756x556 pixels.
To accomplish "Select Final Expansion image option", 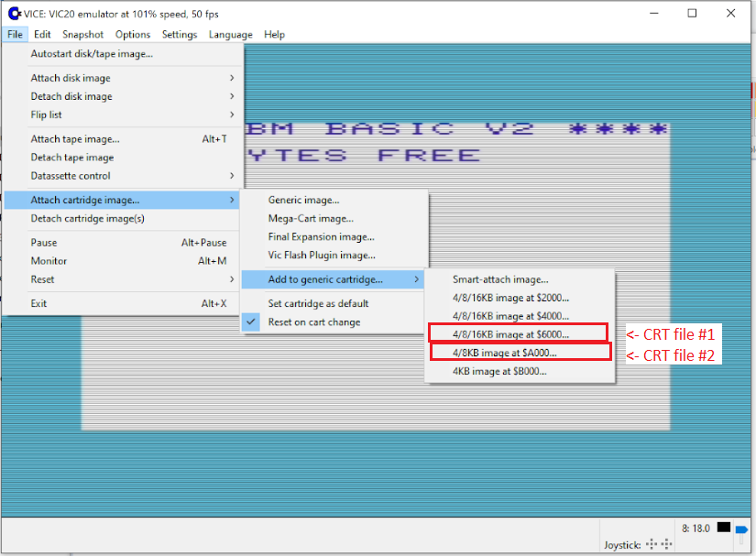I will click(334, 236).
